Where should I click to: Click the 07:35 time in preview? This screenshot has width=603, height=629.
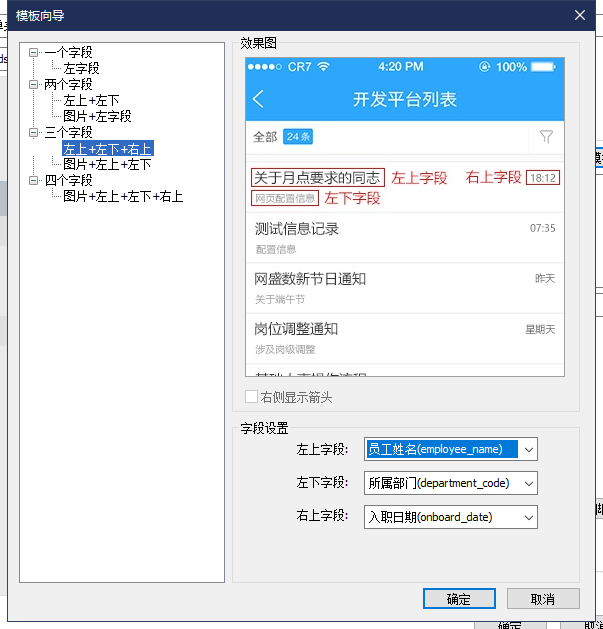click(x=542, y=228)
